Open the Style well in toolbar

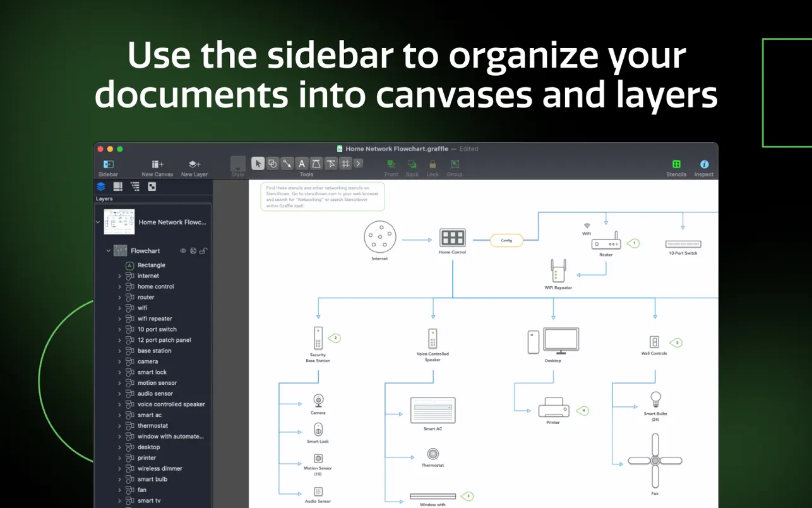point(237,164)
